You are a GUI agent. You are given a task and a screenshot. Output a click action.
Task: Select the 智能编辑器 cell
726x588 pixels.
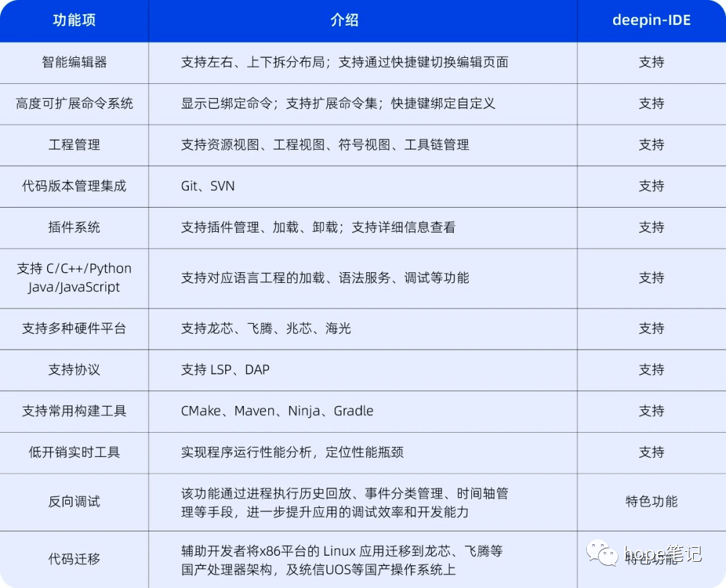click(74, 62)
